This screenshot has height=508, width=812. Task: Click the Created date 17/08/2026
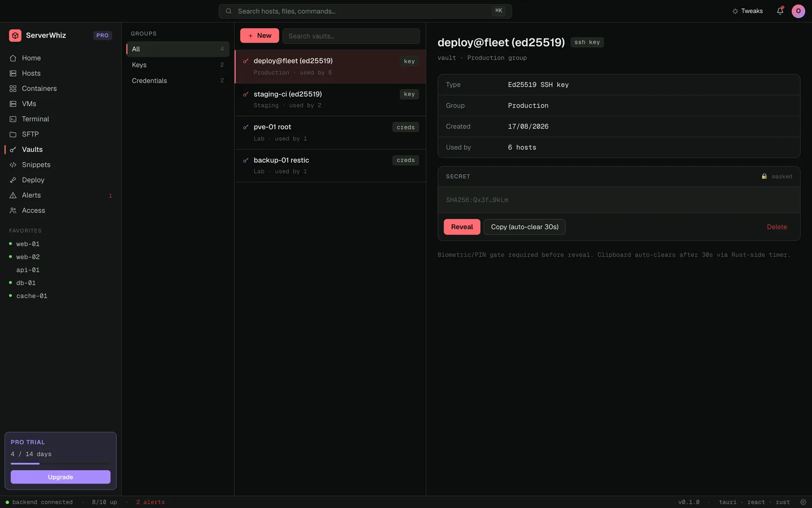528,126
